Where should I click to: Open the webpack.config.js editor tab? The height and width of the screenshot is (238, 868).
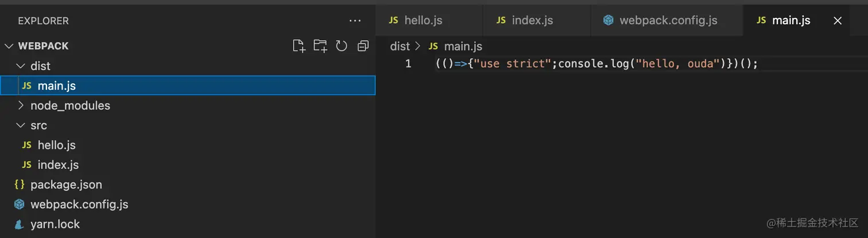click(x=668, y=21)
